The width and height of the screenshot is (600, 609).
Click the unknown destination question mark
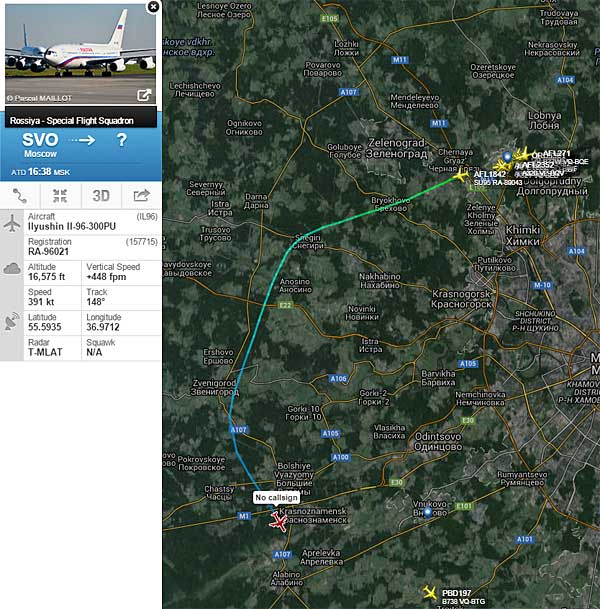[122, 140]
